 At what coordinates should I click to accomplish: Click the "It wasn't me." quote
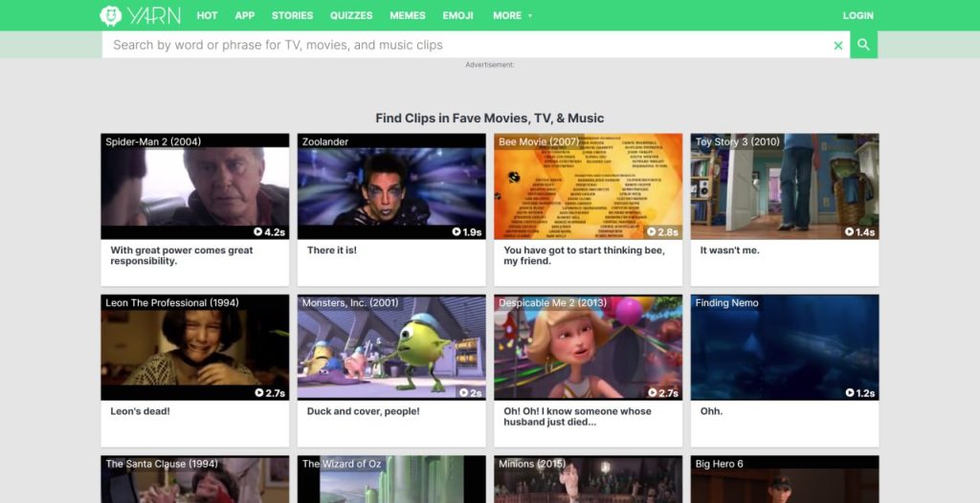(729, 250)
